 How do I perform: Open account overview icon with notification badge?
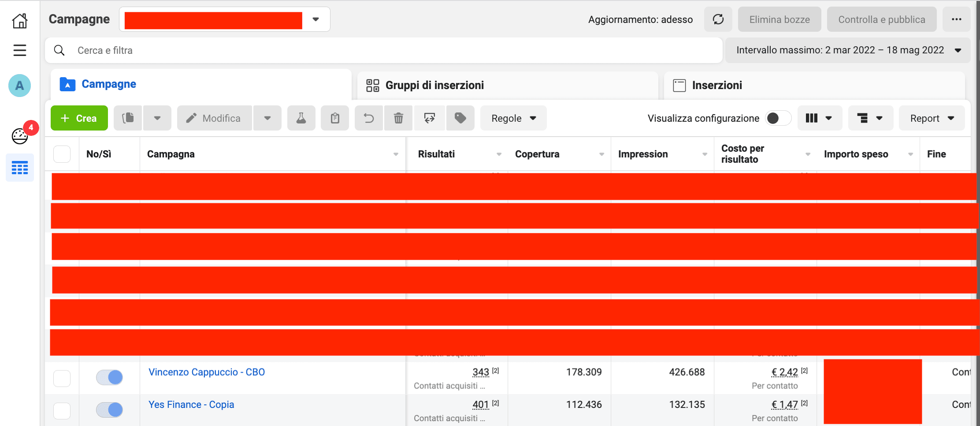[x=20, y=136]
